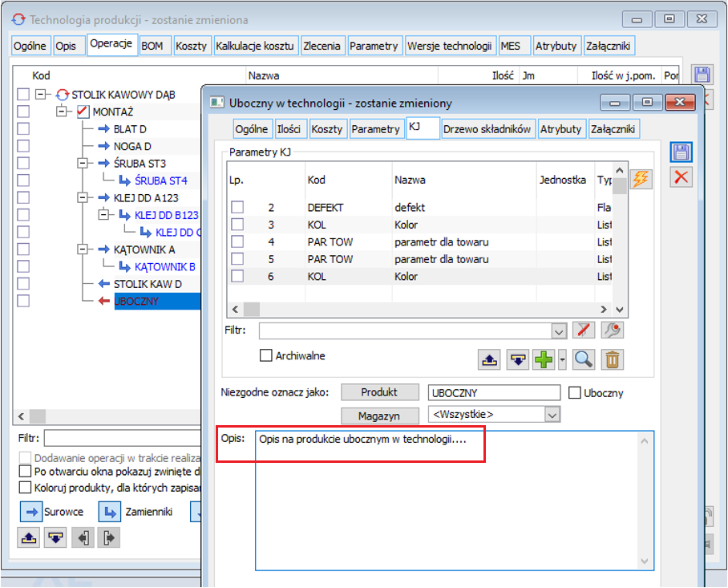
Task: Save the Uboczny dialog with diskette icon
Action: tap(681, 152)
